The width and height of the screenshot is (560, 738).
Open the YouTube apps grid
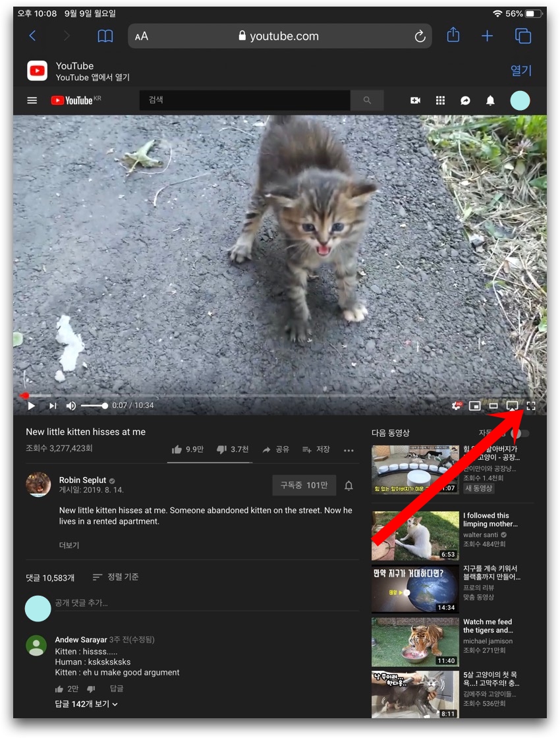point(440,100)
